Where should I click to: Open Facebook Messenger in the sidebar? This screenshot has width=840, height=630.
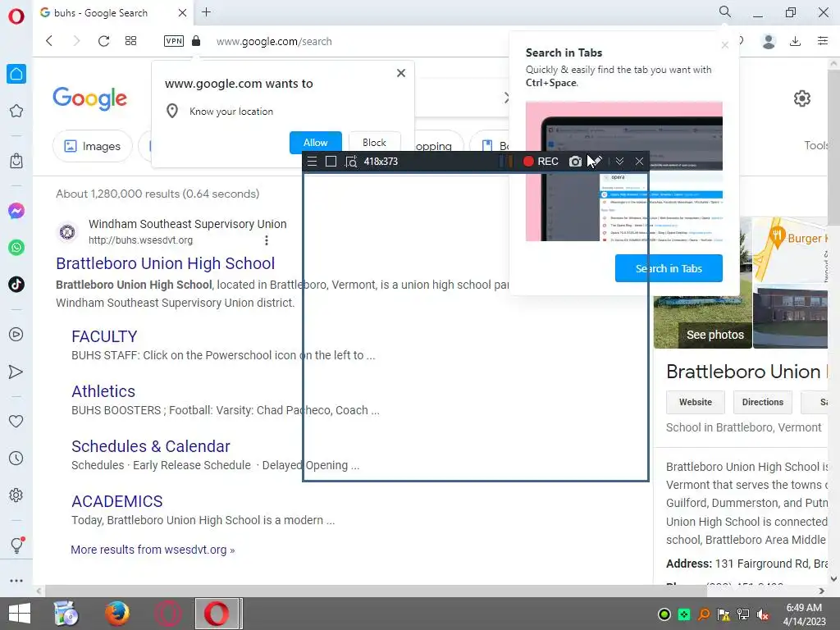(16, 211)
